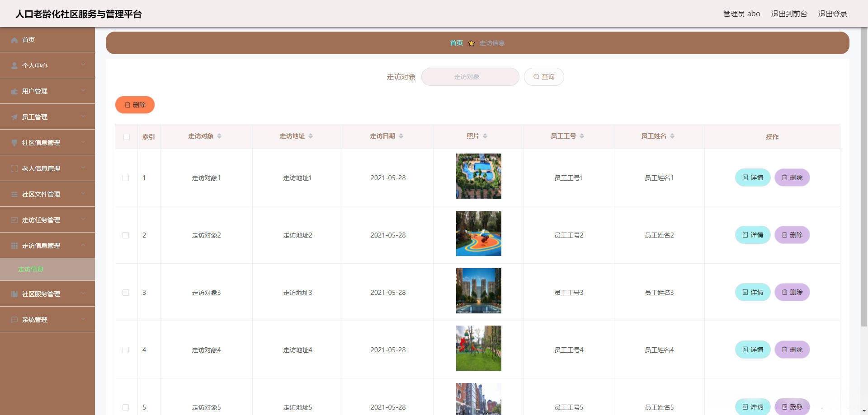Click the list icon beside 社区文件管理
The image size is (868, 415).
pyautogui.click(x=14, y=194)
